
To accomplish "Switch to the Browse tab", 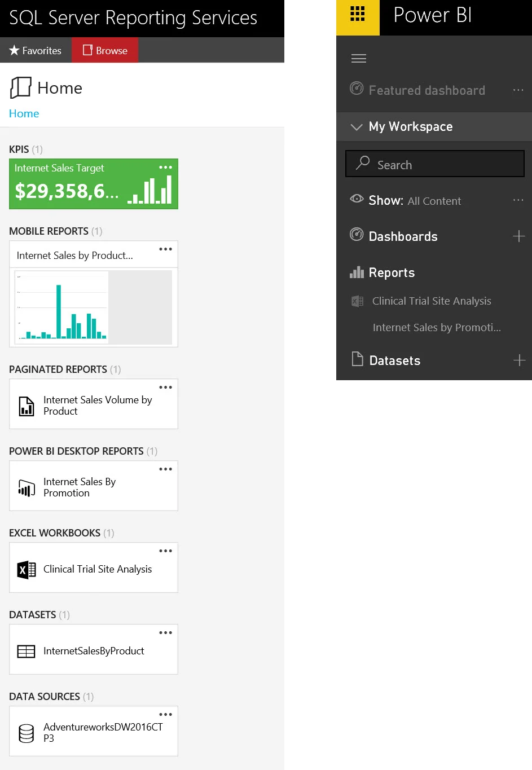I will [x=104, y=50].
